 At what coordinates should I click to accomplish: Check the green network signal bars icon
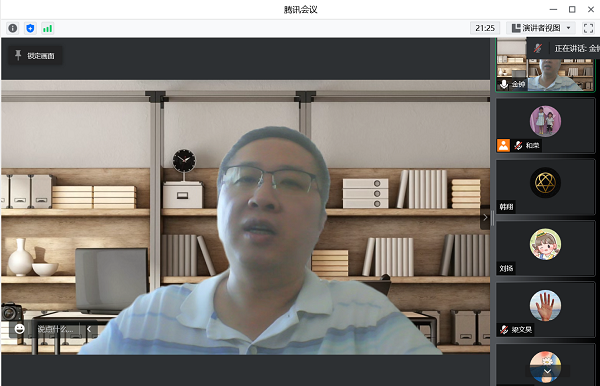pyautogui.click(x=47, y=28)
